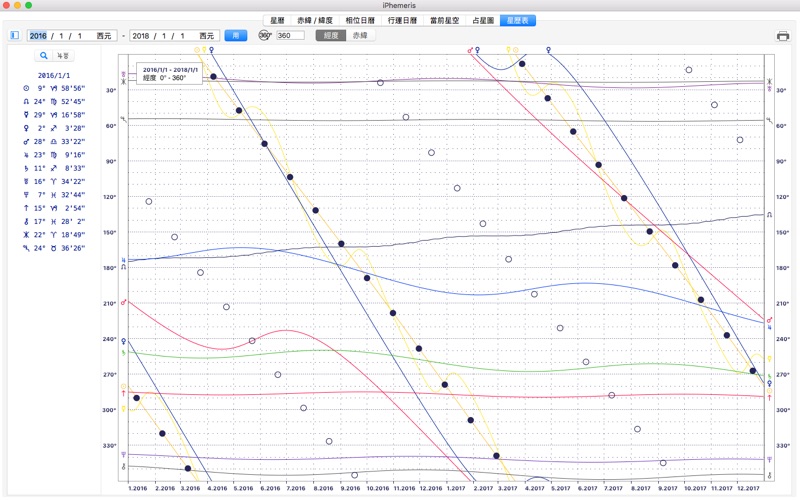Image resolution: width=800 pixels, height=500 pixels.
Task: Open the 相位日曆 tab
Action: coord(361,19)
